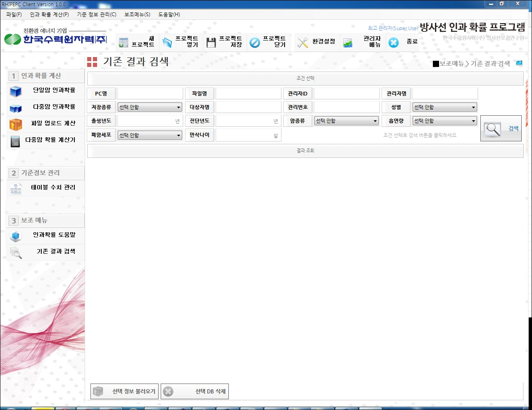Click sidebar header 인과 확률 계산

46,76
